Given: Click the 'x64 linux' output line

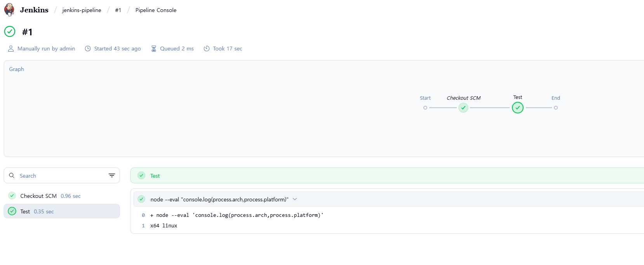Looking at the screenshot, I should pos(164,226).
